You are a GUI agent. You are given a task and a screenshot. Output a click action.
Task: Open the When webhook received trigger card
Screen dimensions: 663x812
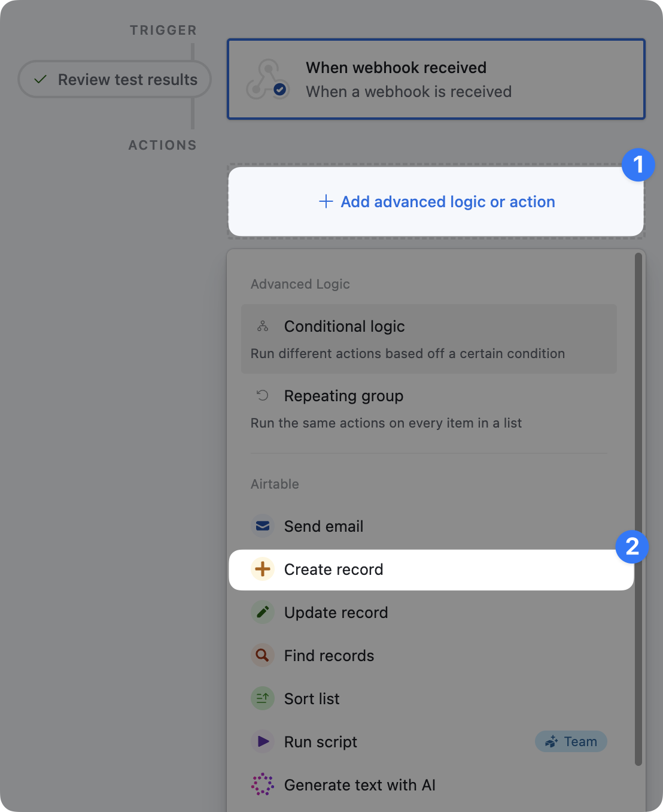(x=436, y=80)
